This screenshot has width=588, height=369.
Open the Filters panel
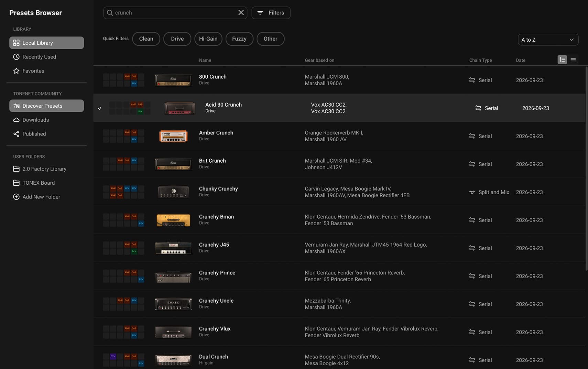tap(271, 13)
